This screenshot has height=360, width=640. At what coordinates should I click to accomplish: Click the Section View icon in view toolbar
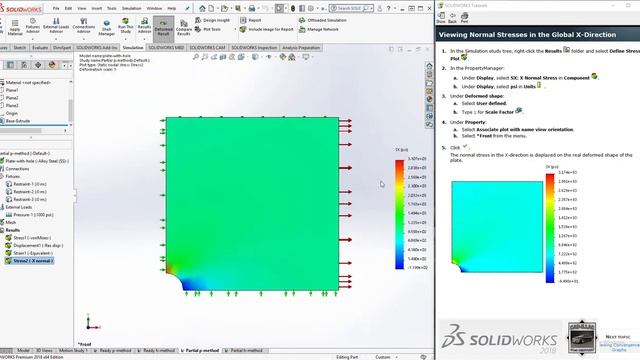pos(223,57)
